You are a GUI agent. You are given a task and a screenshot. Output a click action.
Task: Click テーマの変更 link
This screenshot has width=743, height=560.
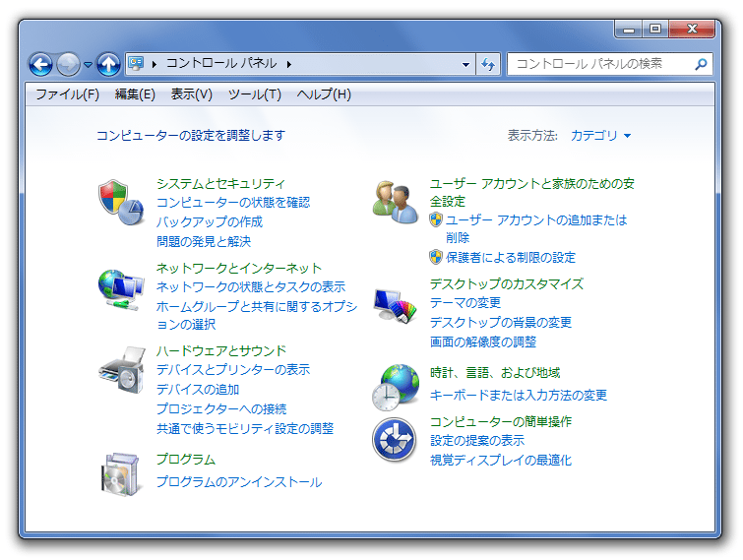coord(464,303)
